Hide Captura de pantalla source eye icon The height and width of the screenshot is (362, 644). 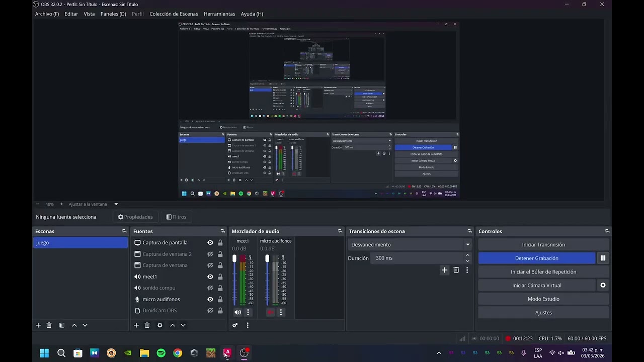[210, 243]
